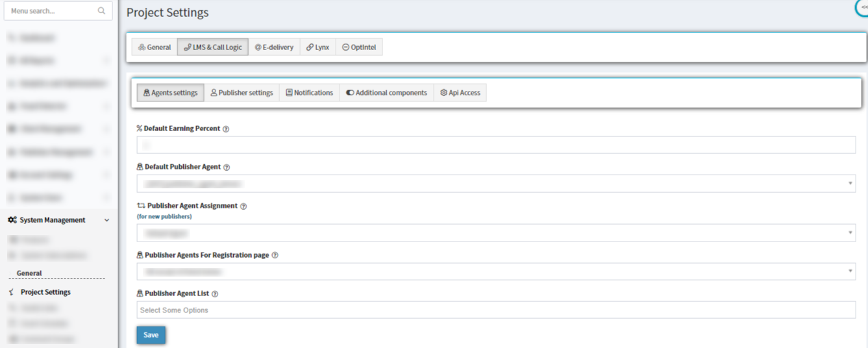Collapse the System Management menu chevron
Viewport: 868px width, 348px height.
(107, 220)
